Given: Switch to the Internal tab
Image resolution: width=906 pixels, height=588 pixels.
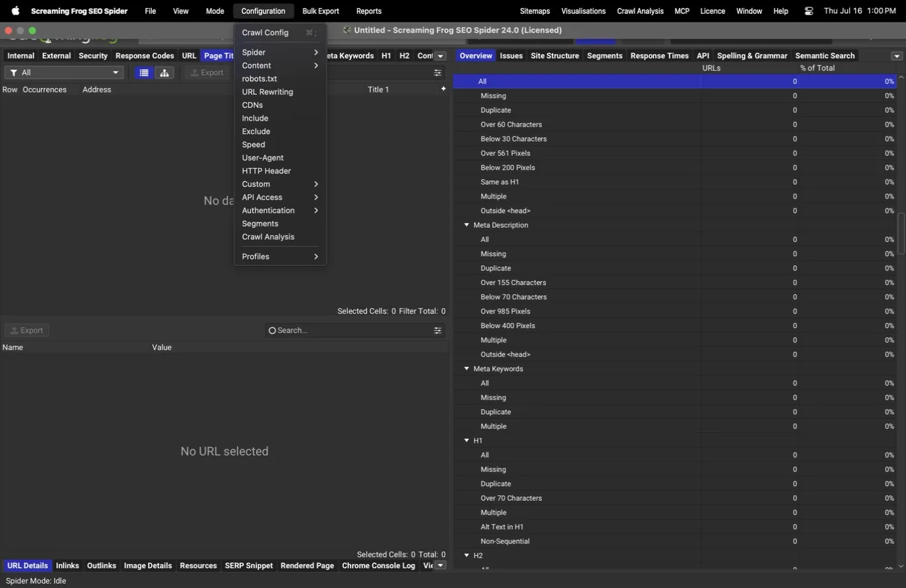Looking at the screenshot, I should tap(20, 56).
